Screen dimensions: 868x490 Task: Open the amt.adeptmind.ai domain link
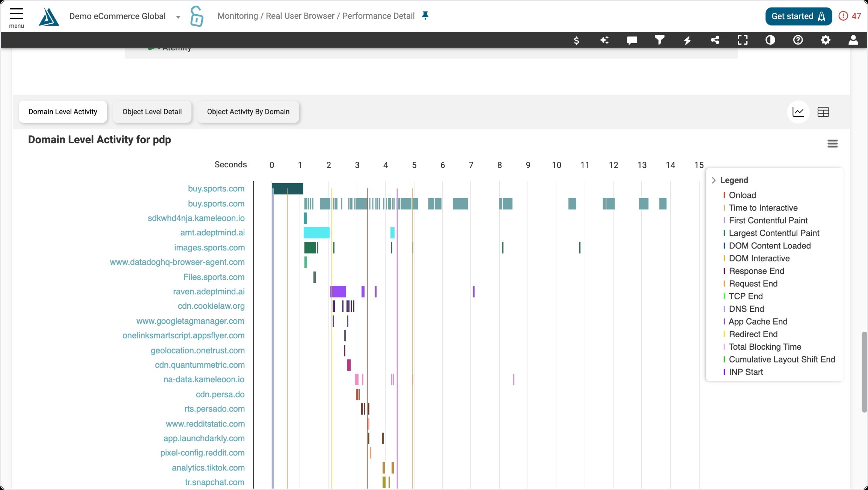click(212, 233)
